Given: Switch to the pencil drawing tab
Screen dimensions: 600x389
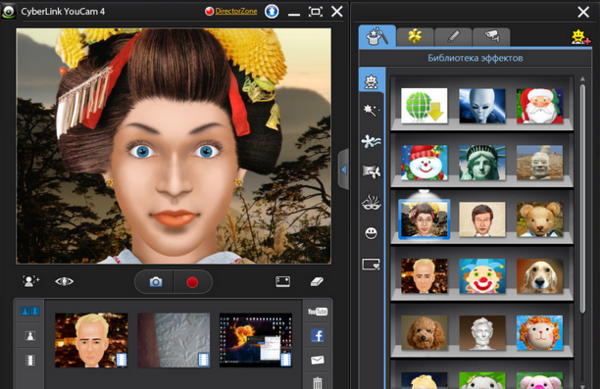Looking at the screenshot, I should [x=453, y=37].
